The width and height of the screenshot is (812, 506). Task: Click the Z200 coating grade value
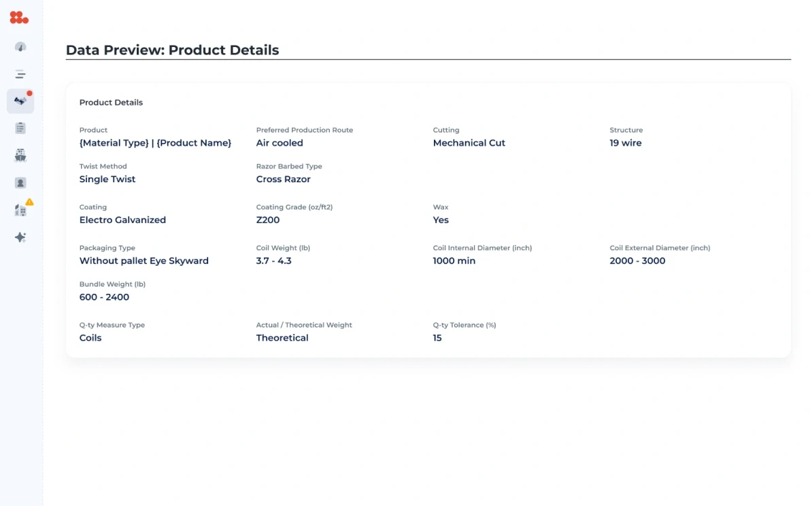[268, 220]
